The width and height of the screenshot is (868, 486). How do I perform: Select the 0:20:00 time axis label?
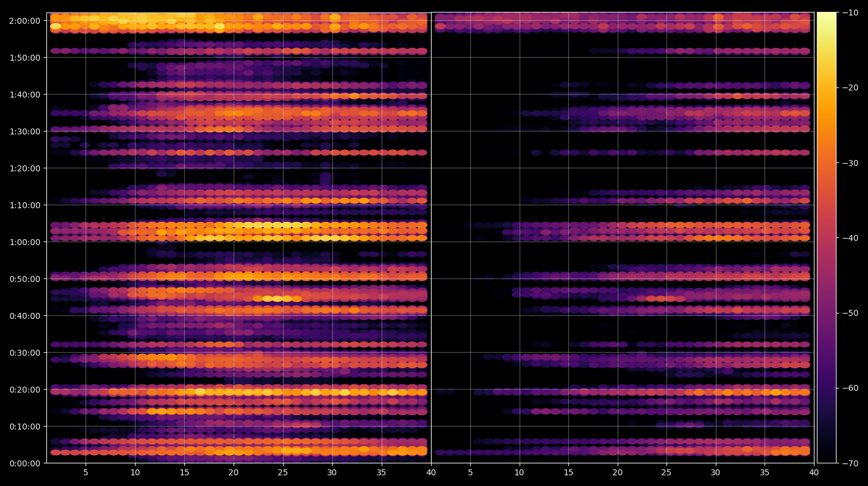[x=24, y=390]
